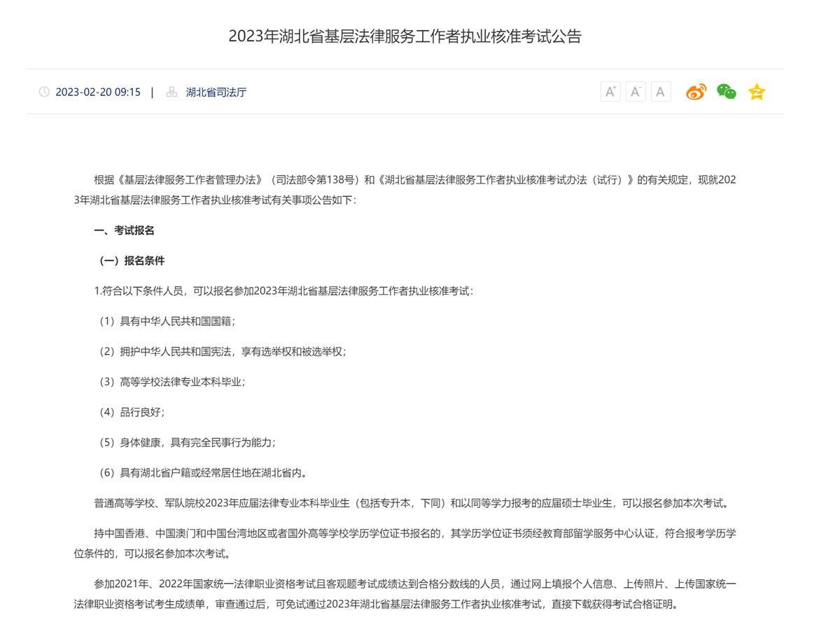The width and height of the screenshot is (840, 620).
Task: Share article via WeChat icon
Action: [727, 92]
